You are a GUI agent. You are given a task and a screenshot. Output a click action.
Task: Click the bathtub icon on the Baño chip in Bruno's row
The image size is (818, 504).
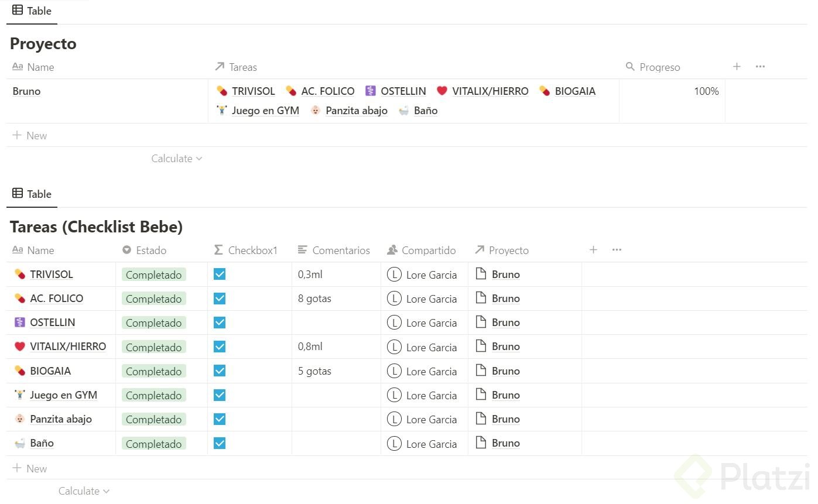(x=404, y=110)
